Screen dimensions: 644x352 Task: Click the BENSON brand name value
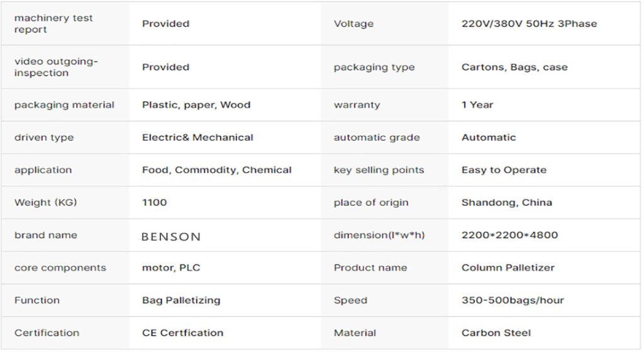171,237
